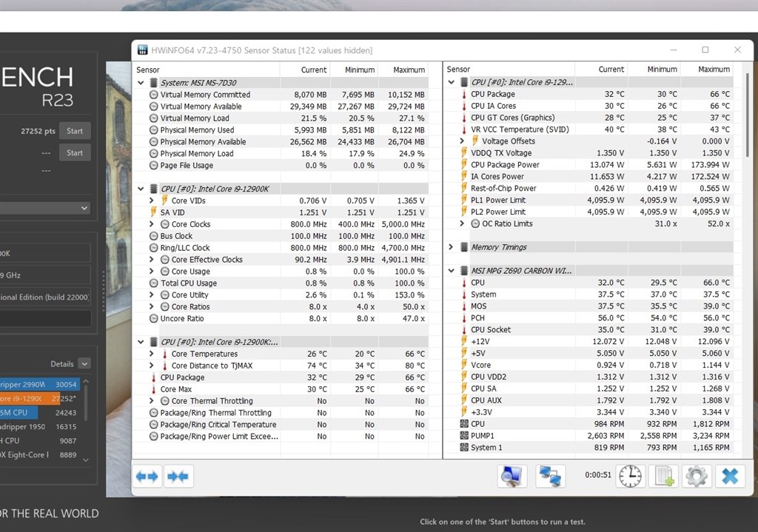Click the lightning icon beside VDDQ TX Voltage

click(464, 152)
